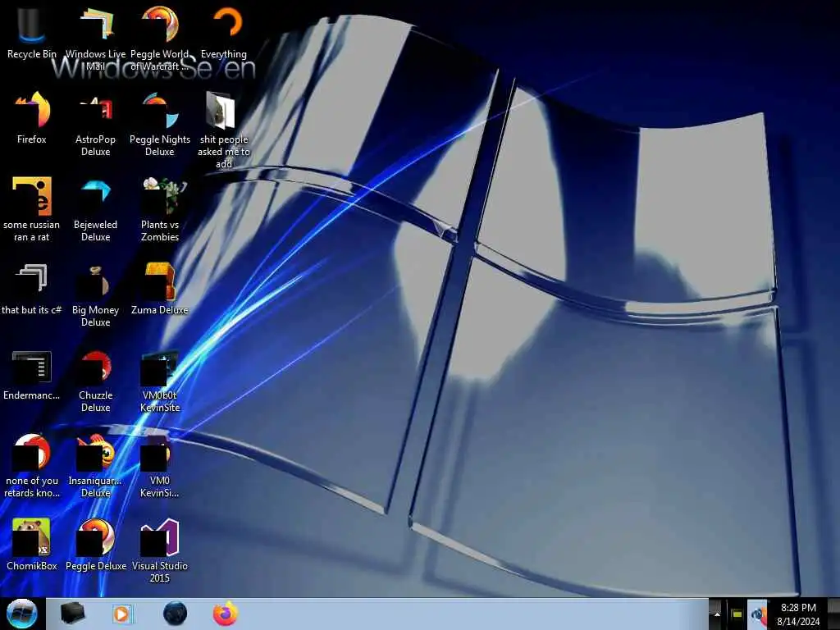Open the Recycle Bin desktop icon
Viewport: 840px width, 630px height.
[x=32, y=32]
